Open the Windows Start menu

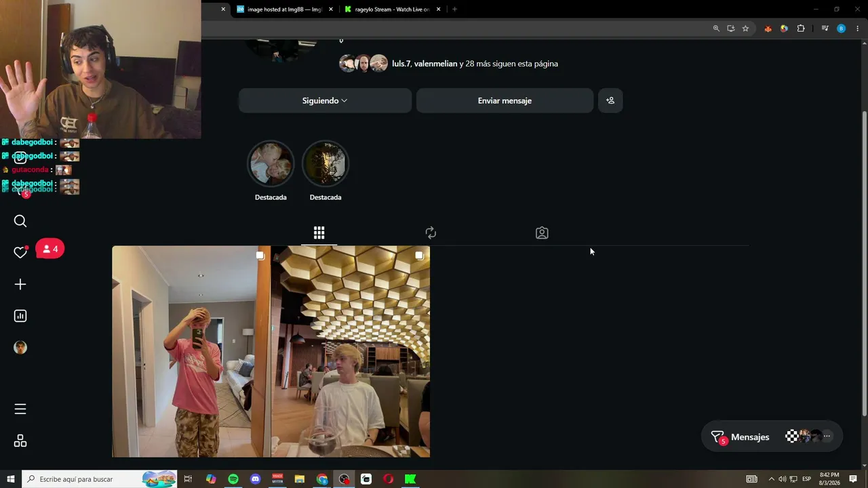(x=11, y=479)
